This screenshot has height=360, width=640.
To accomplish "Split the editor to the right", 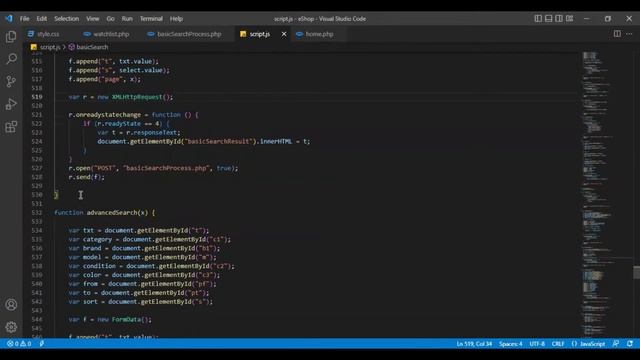I will (x=617, y=34).
